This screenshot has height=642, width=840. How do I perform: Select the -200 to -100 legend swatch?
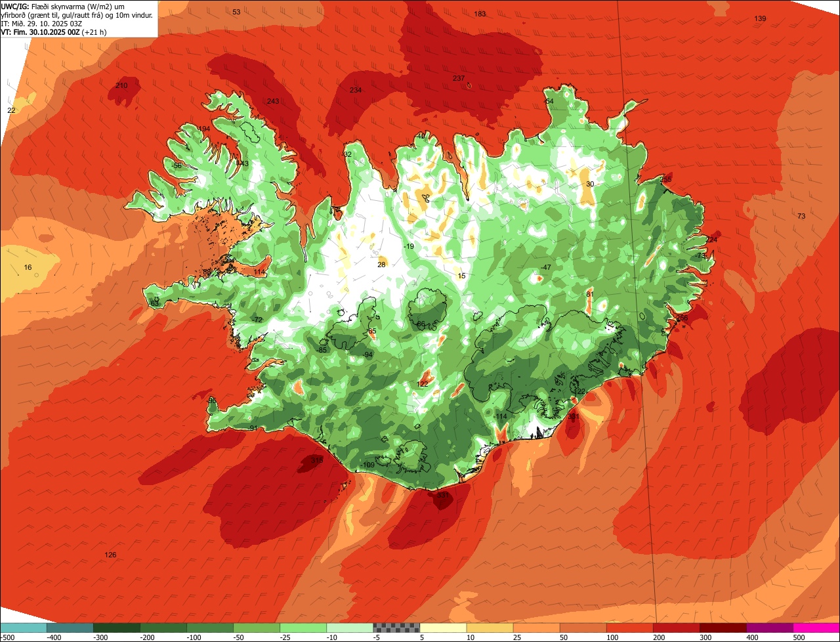pyautogui.click(x=163, y=628)
